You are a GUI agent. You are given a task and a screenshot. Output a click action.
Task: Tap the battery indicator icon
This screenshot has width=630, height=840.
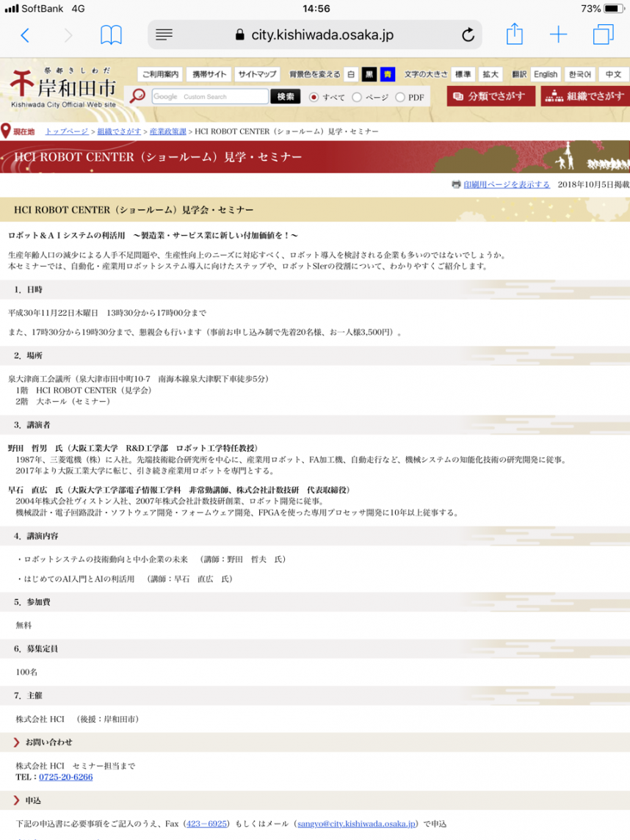[x=614, y=9]
